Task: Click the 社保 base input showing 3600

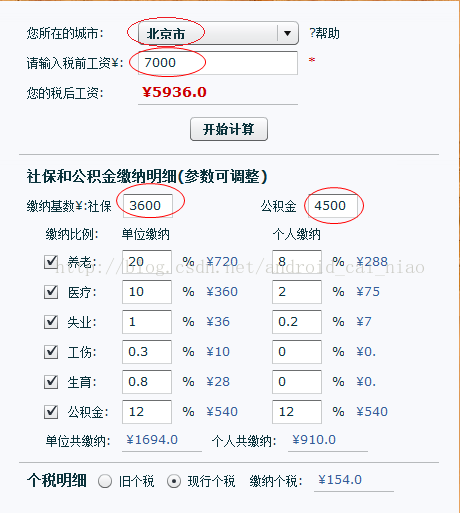Action: click(x=148, y=206)
